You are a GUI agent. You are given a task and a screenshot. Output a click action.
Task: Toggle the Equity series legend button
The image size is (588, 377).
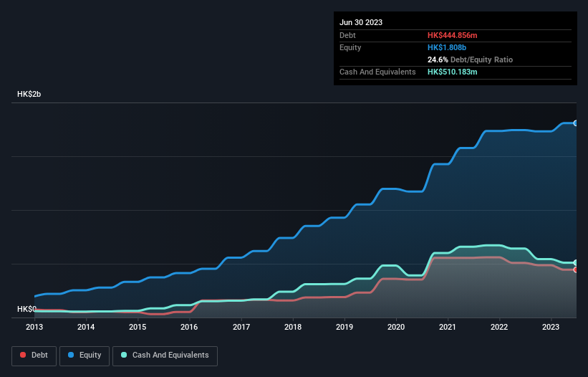[x=85, y=355]
